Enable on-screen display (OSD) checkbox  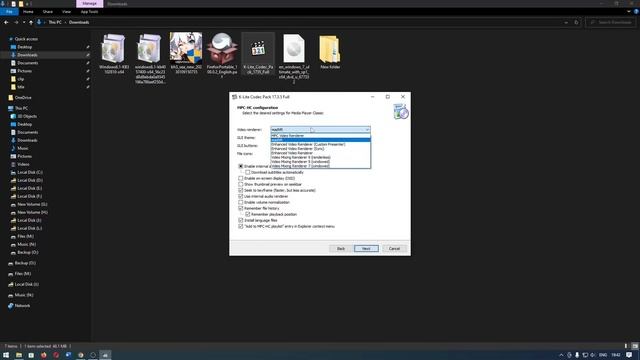[241, 178]
